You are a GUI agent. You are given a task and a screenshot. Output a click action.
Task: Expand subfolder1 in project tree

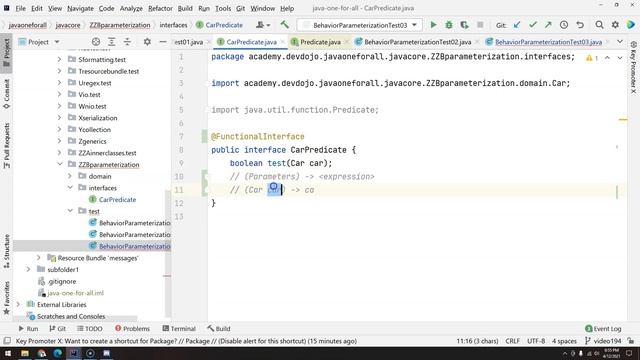coord(28,269)
